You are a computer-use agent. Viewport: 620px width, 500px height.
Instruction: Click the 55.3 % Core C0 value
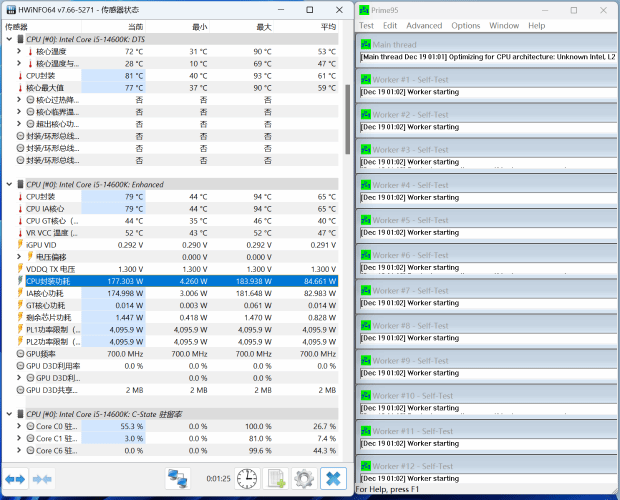coord(132,426)
